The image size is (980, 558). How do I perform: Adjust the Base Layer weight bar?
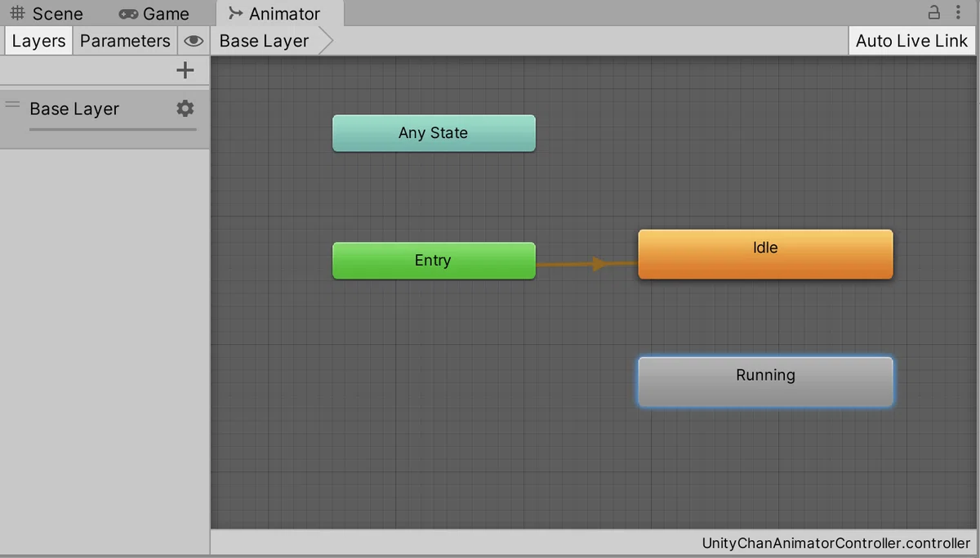pyautogui.click(x=113, y=128)
